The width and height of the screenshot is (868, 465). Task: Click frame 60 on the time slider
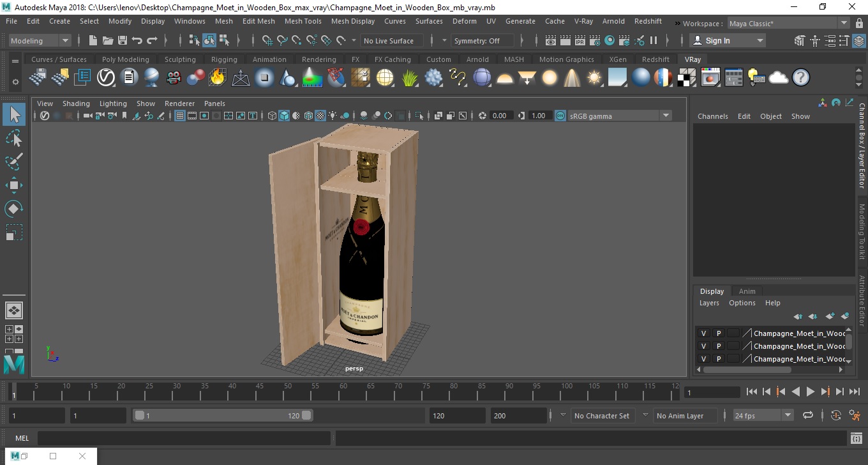343,392
